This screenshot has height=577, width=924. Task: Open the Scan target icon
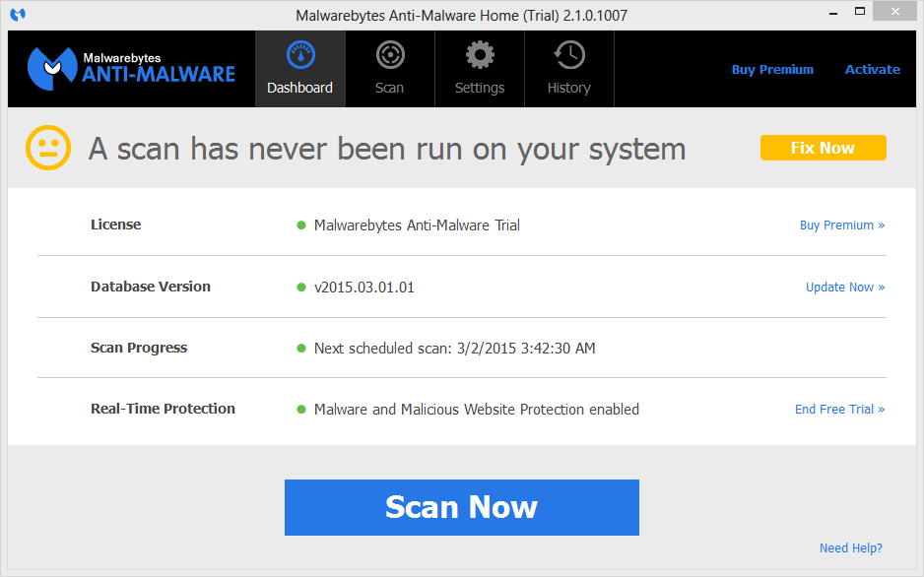390,55
